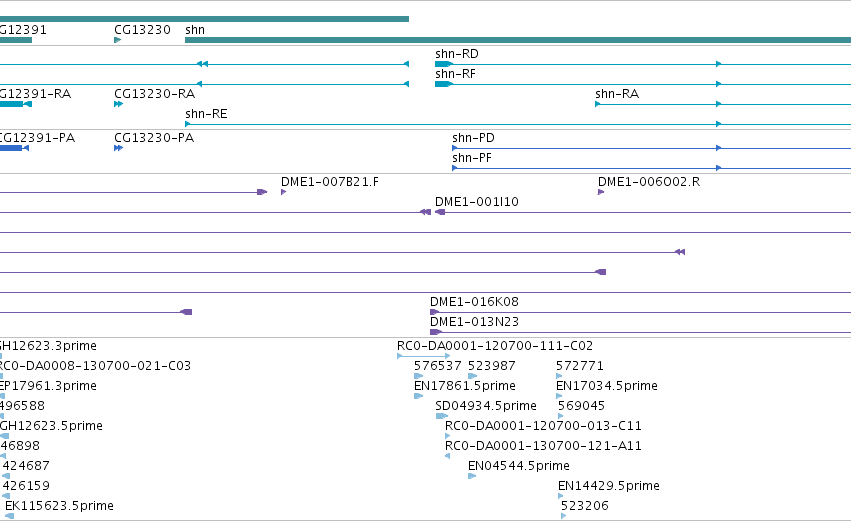Click the 'DME1-016K08' label
851x521 pixels.
(474, 302)
